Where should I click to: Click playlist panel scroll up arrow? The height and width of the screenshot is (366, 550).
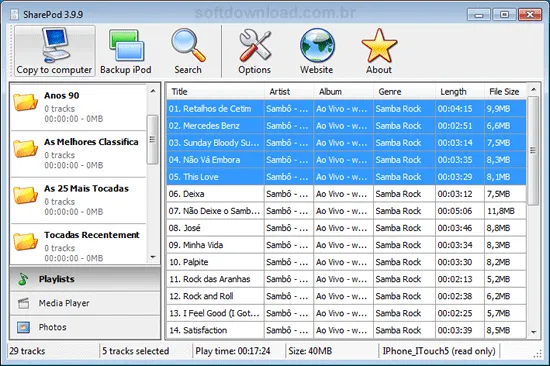[x=153, y=91]
